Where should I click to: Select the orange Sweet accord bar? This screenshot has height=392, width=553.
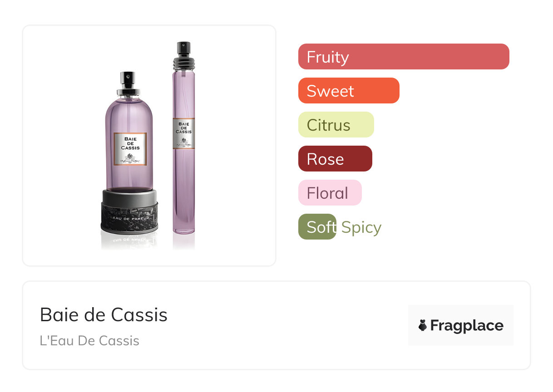click(349, 91)
